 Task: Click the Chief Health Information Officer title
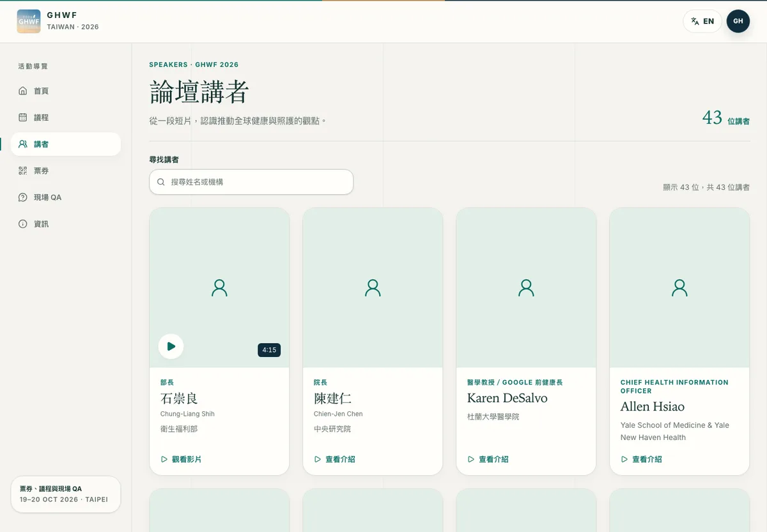[674, 386]
